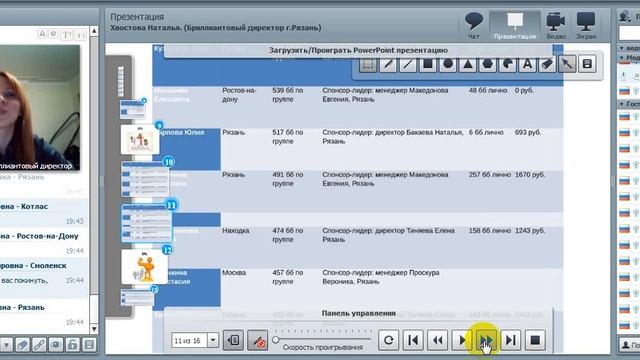
Task: Select the dashed marquee selection tool
Action: [368, 64]
